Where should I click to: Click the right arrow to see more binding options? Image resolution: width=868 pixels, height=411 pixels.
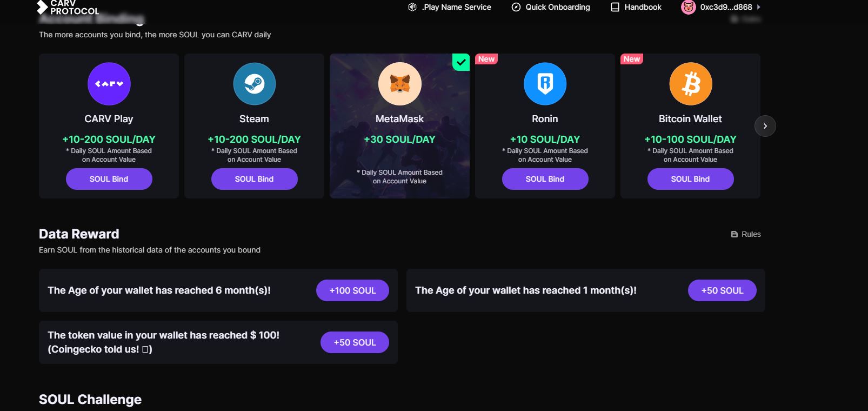[765, 125]
